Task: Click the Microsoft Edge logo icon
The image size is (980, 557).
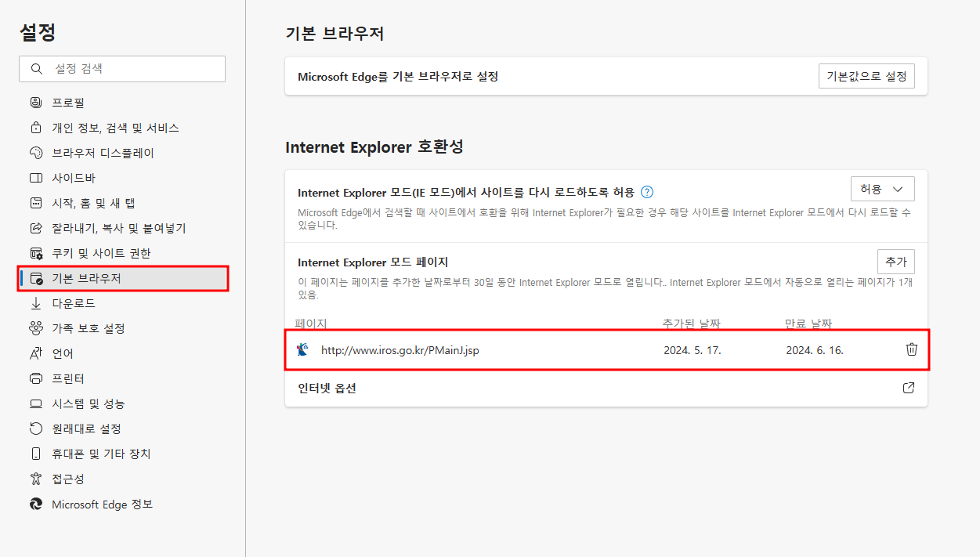Action: [35, 504]
